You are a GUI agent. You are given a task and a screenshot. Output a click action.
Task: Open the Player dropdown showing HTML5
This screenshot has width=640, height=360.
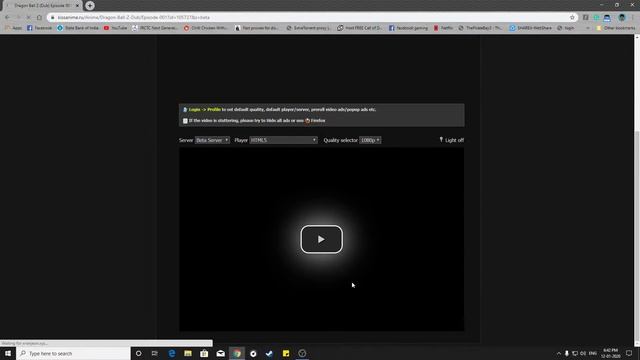283,140
